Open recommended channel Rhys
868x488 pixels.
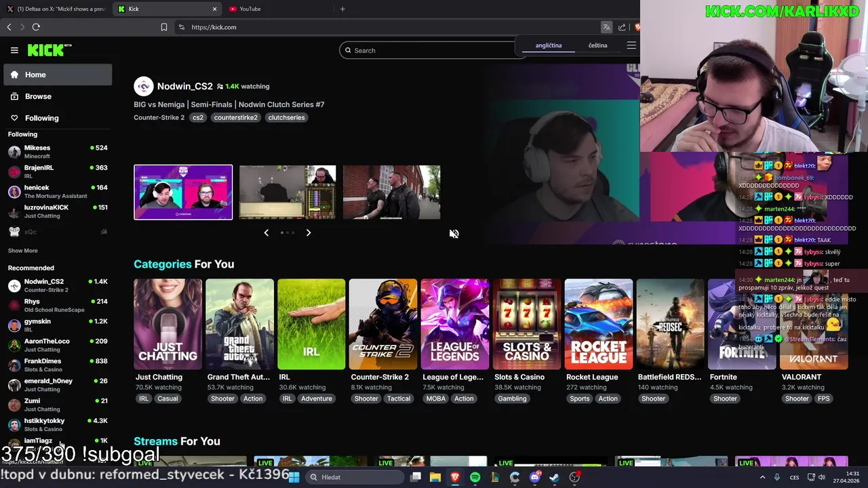58,306
